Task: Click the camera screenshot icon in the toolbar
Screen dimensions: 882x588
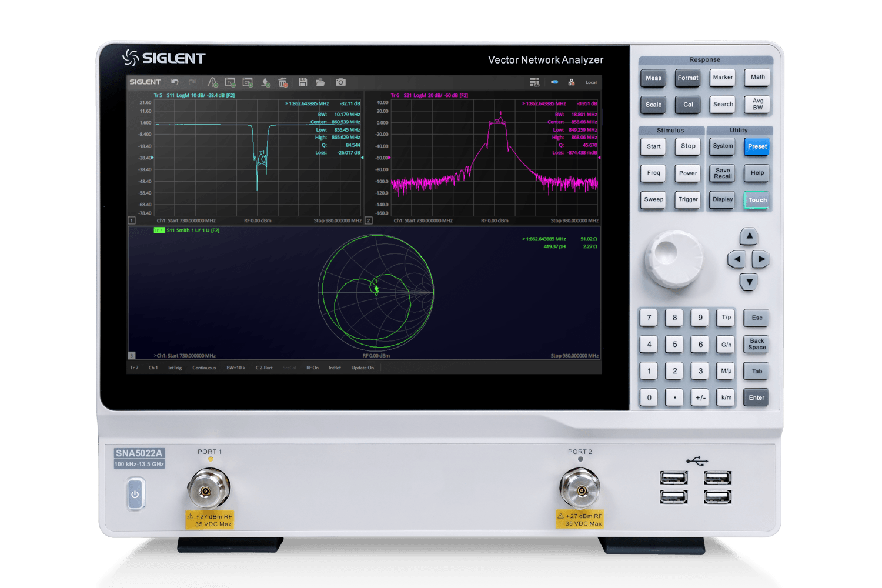Action: pyautogui.click(x=340, y=82)
